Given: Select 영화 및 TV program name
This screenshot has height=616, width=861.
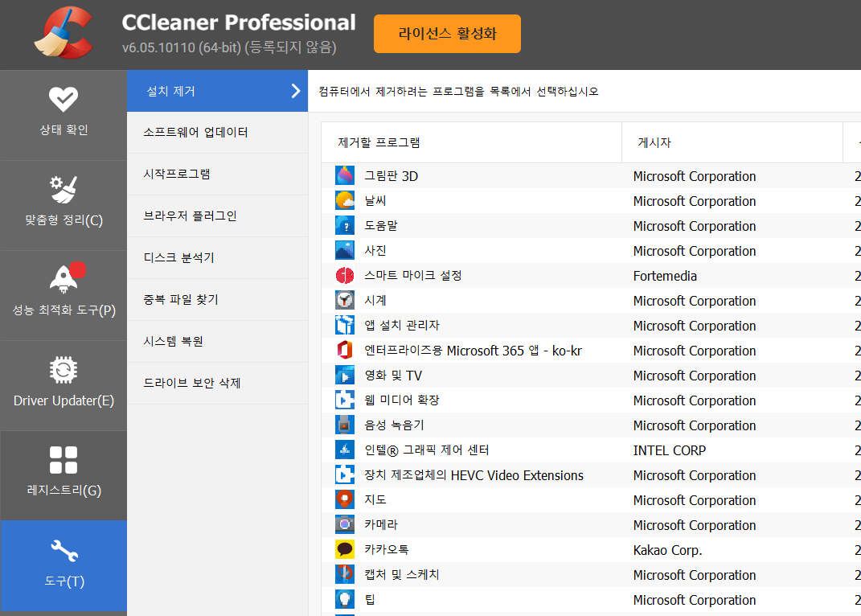Looking at the screenshot, I should click(x=393, y=376).
